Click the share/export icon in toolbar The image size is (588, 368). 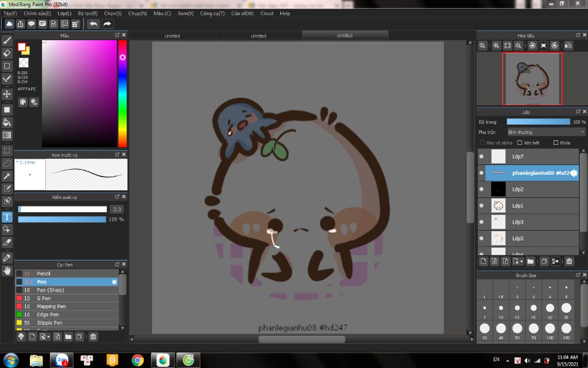pos(20,24)
